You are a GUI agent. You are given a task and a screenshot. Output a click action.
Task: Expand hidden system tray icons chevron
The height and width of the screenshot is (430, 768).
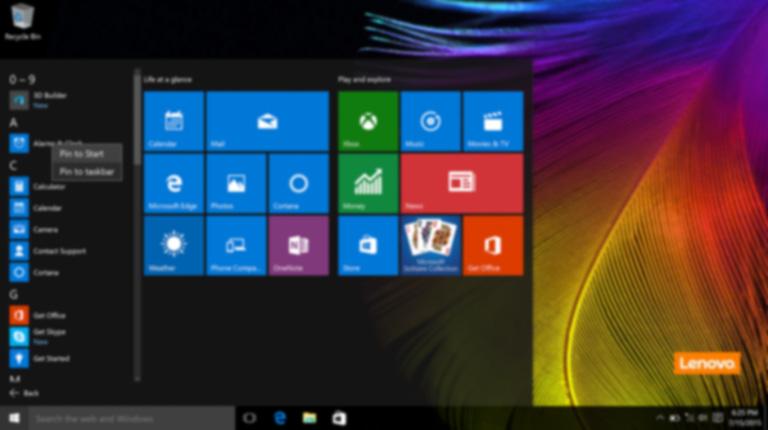pos(660,418)
